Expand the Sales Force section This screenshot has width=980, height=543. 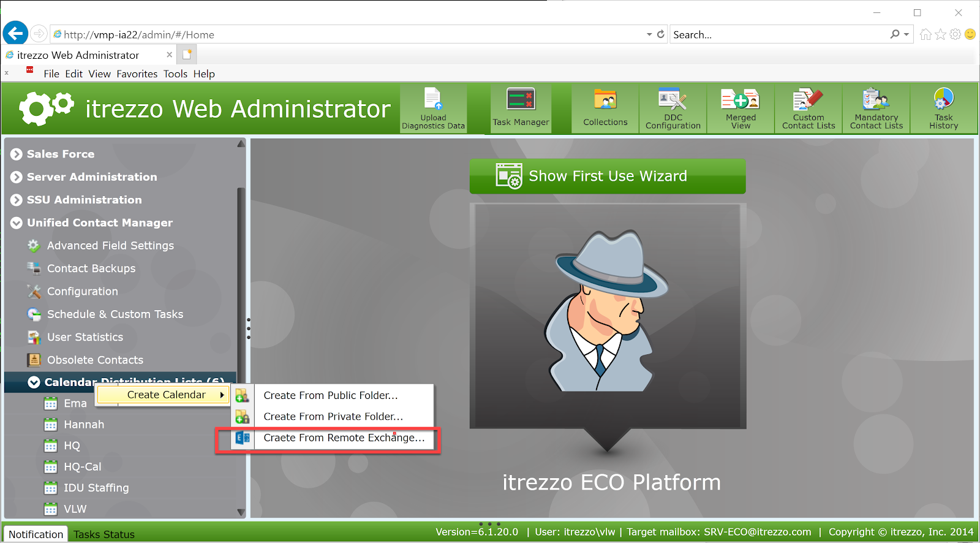click(17, 154)
